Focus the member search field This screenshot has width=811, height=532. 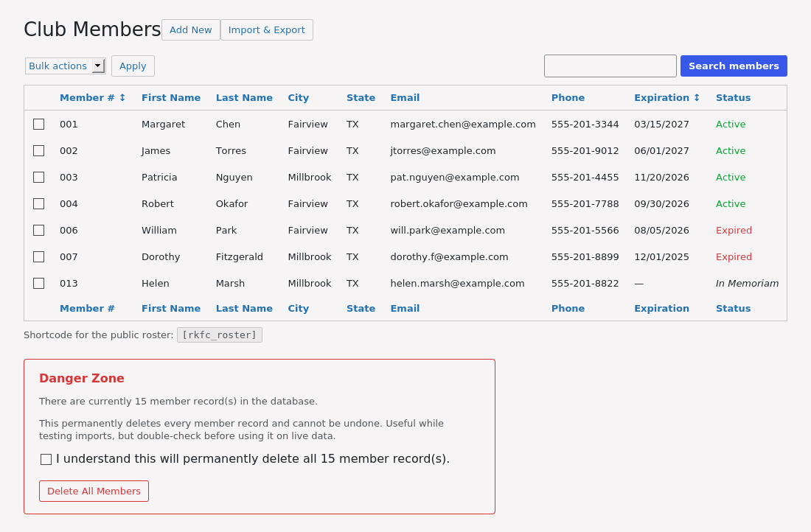(x=610, y=66)
